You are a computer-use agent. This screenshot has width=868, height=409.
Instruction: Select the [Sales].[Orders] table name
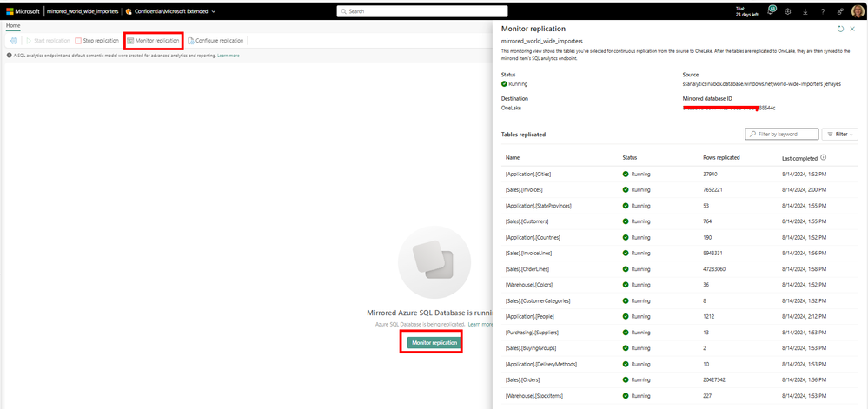tap(522, 379)
